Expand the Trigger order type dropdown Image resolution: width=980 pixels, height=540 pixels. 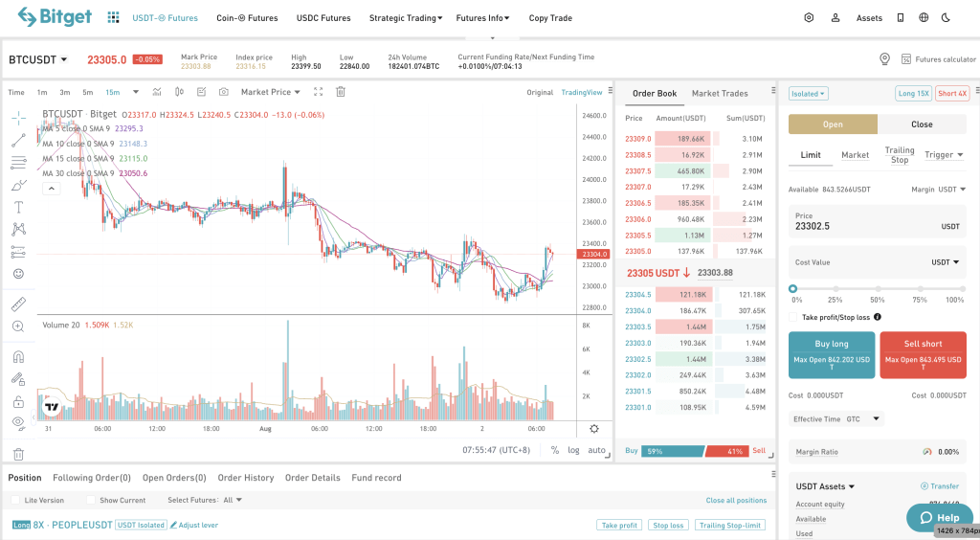point(944,155)
